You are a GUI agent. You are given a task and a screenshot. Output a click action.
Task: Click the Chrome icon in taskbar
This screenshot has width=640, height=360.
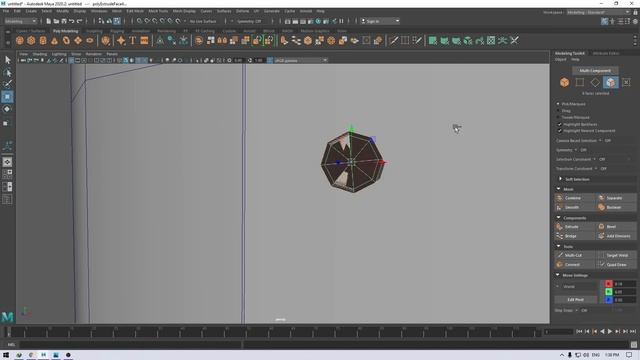tap(31, 355)
